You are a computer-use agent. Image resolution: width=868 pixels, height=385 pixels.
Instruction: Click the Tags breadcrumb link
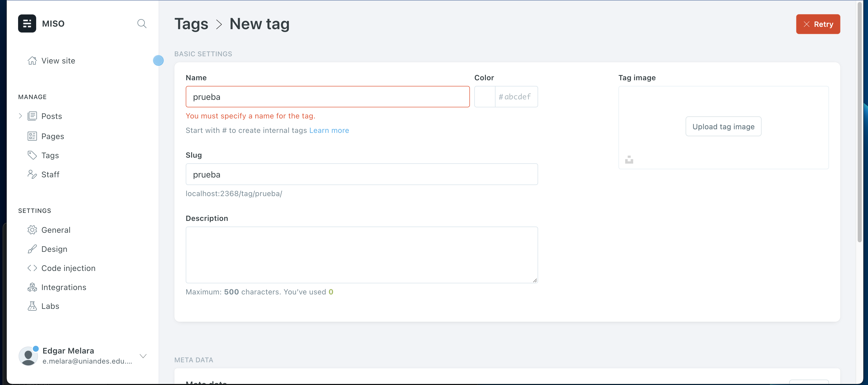click(191, 24)
